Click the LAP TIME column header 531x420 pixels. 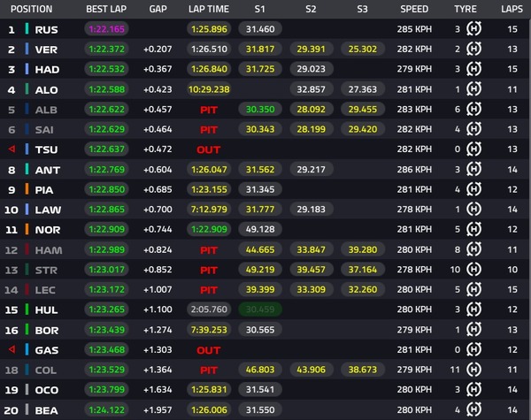pyautogui.click(x=208, y=10)
